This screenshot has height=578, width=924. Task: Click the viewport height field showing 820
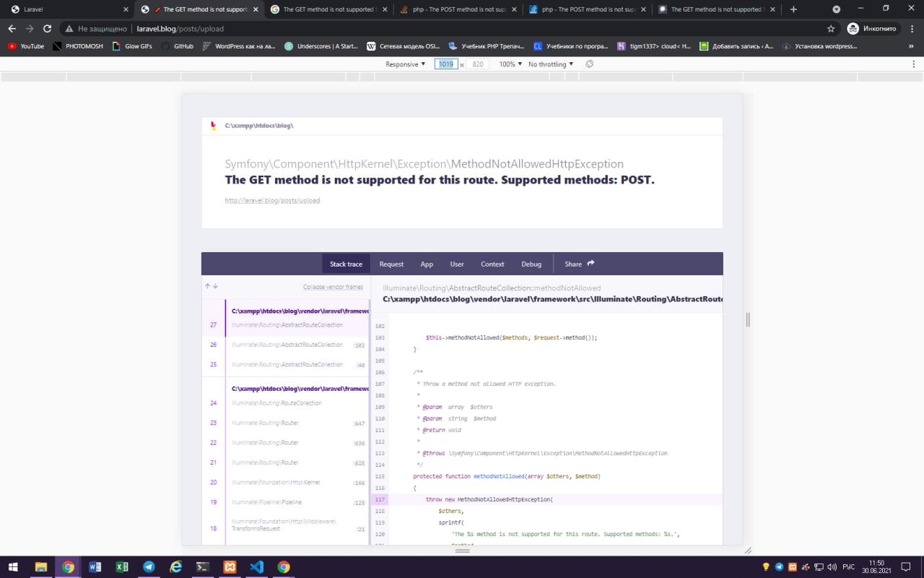(478, 64)
